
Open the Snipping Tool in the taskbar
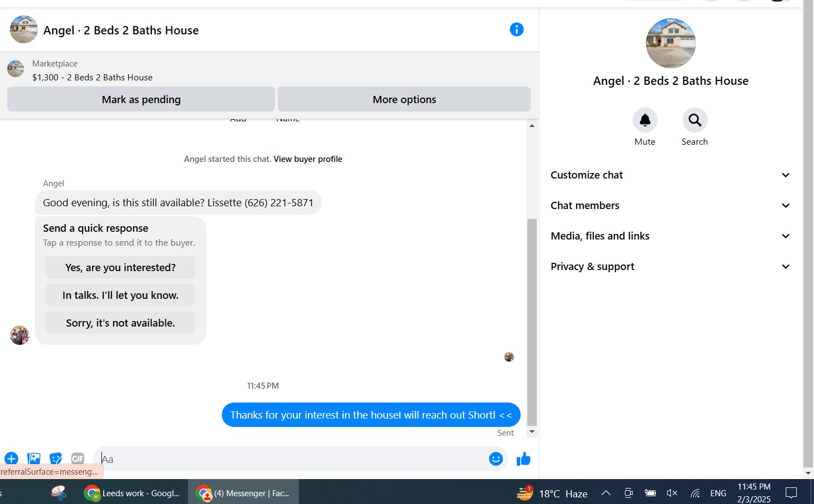[x=59, y=492]
